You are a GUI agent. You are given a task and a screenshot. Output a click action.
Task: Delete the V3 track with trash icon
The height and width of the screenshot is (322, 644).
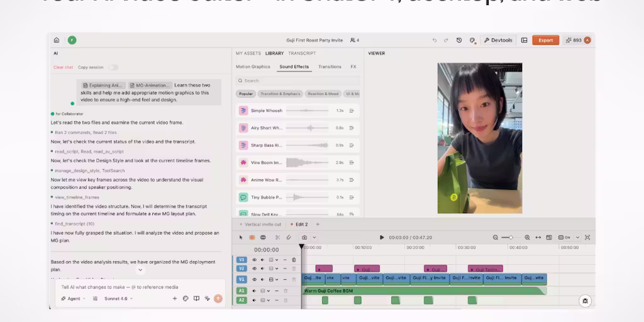pyautogui.click(x=294, y=260)
